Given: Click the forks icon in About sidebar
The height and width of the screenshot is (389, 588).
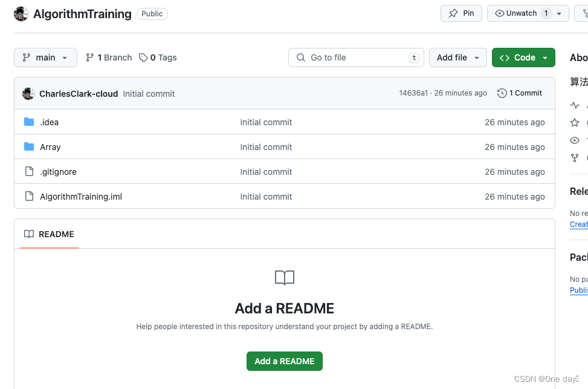Looking at the screenshot, I should pyautogui.click(x=575, y=158).
